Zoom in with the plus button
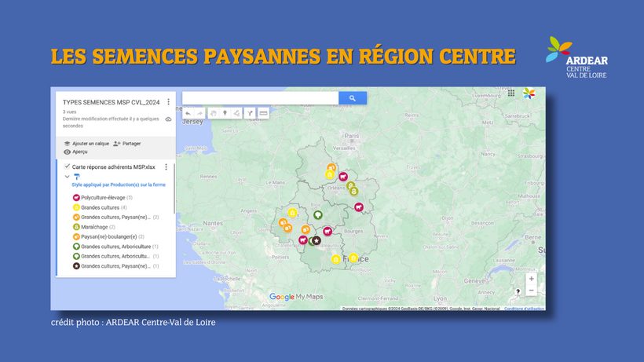 tap(531, 279)
